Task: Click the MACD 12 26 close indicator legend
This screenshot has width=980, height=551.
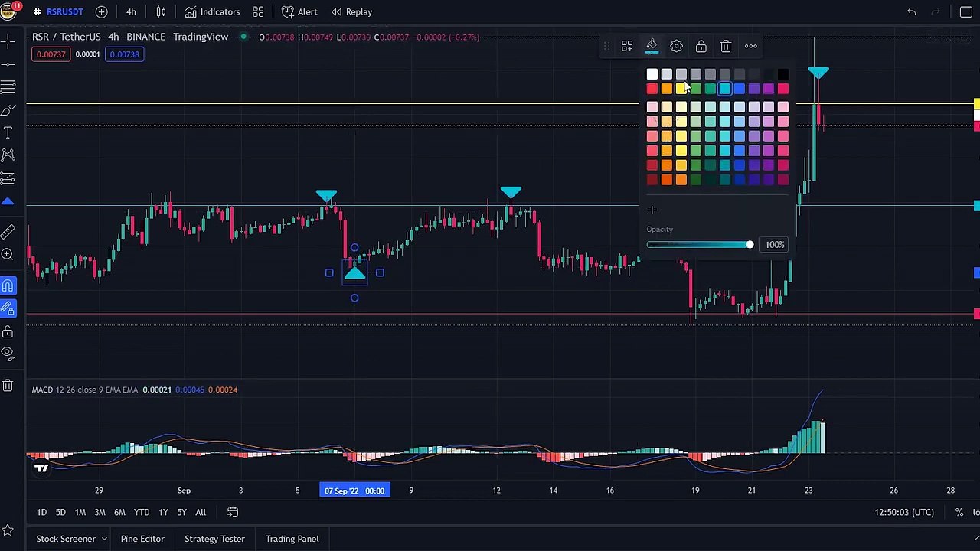Action: coord(85,390)
